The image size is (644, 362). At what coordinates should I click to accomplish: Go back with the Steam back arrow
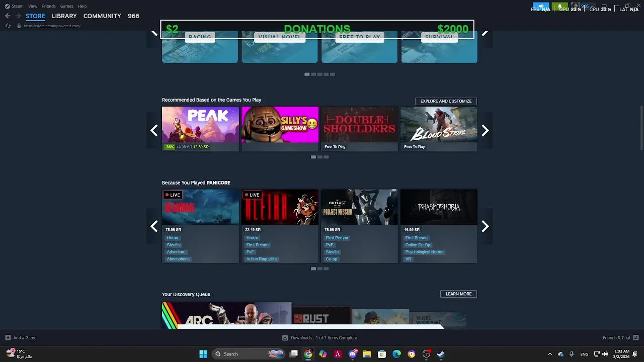pos(8,16)
